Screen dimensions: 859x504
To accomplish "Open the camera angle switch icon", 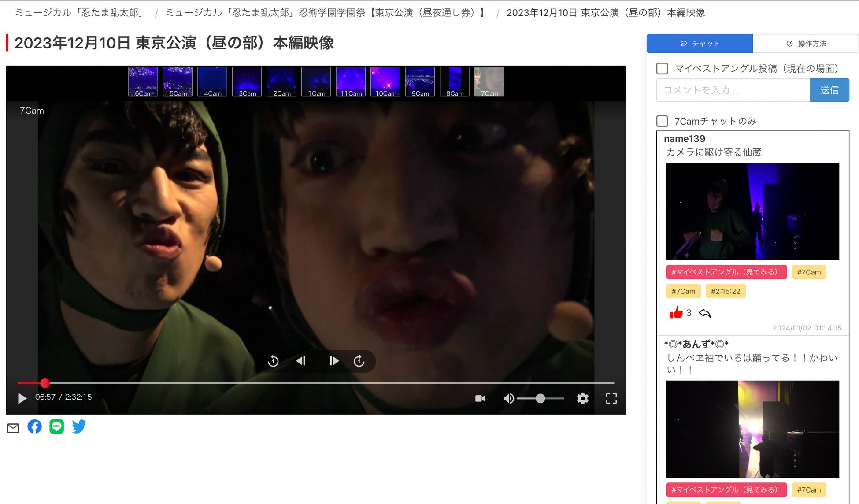I will pyautogui.click(x=480, y=399).
